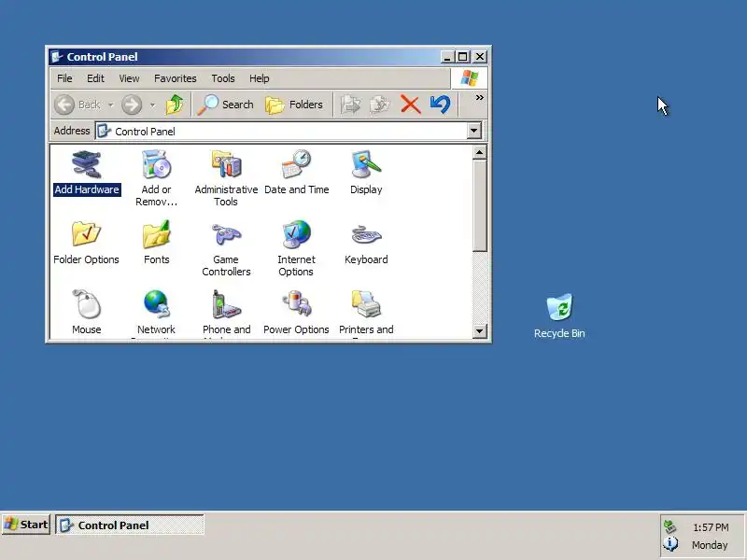Open the File menu
This screenshot has height=560, width=747.
point(64,78)
